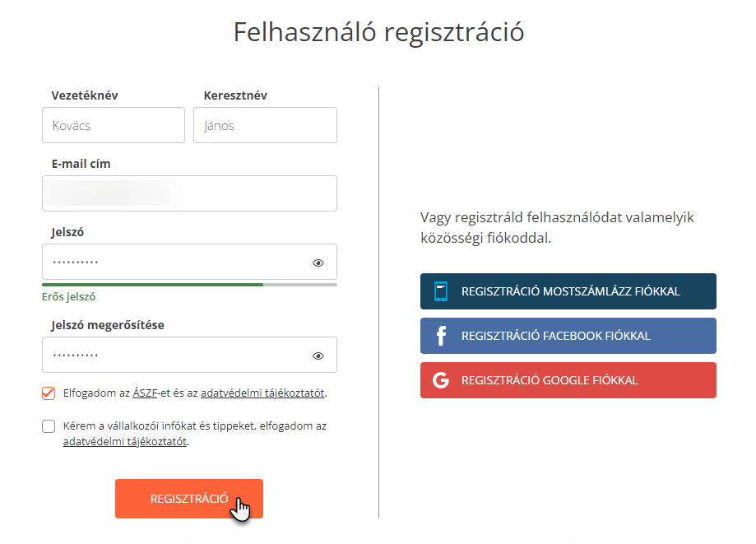Click the green password strength bar

[152, 285]
